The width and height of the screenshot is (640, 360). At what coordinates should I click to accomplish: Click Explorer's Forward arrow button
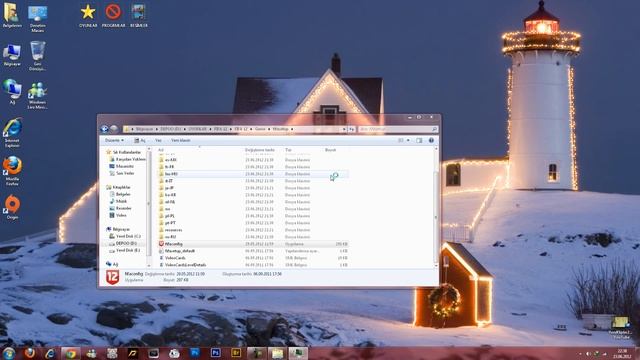(114, 129)
